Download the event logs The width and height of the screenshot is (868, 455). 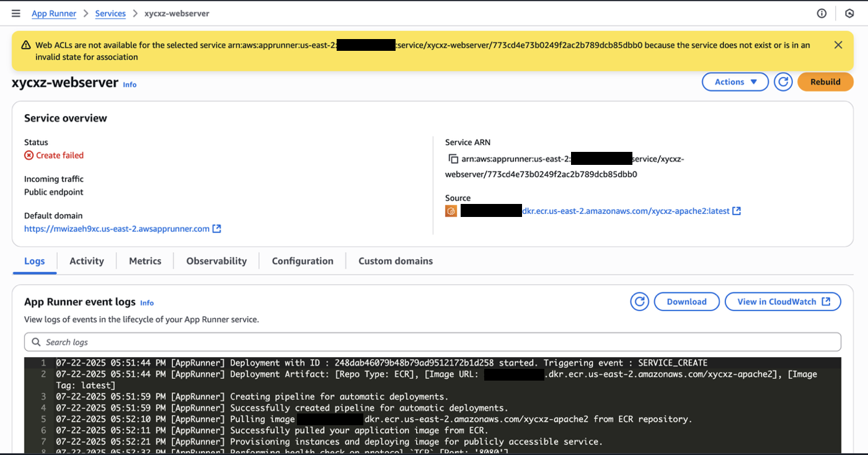[x=686, y=301]
